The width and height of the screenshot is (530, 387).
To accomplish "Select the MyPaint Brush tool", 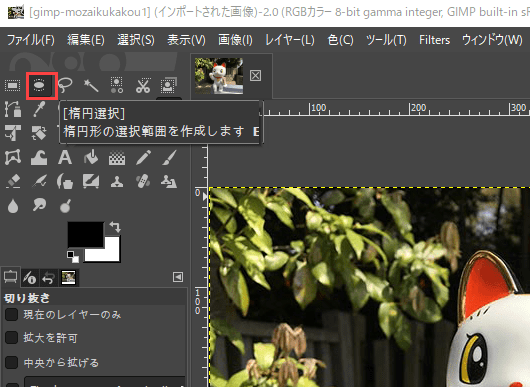I will tap(91, 181).
